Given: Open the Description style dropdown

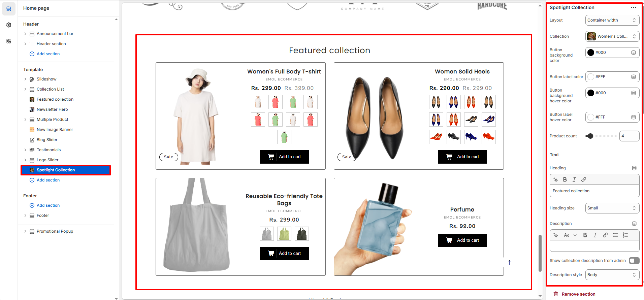Looking at the screenshot, I should 612,275.
